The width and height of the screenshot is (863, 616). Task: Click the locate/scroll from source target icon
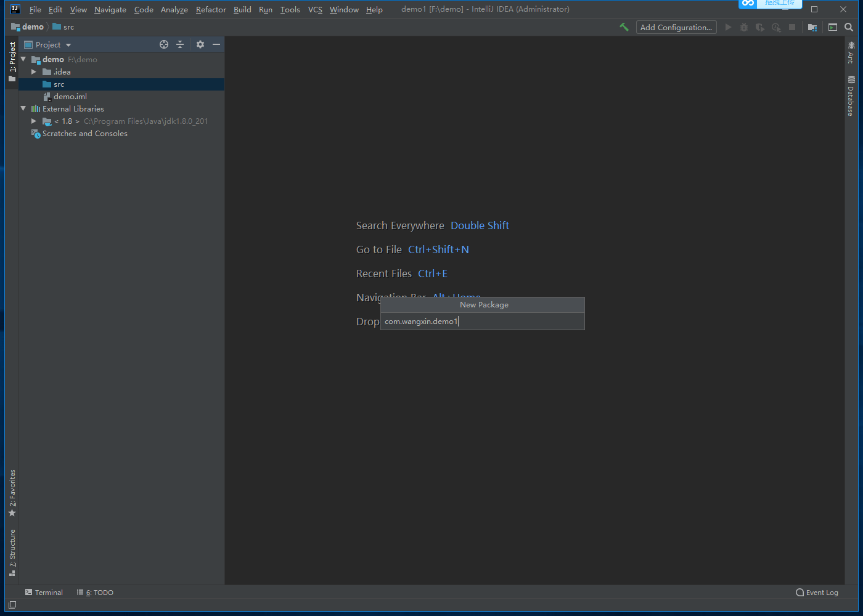pos(164,44)
